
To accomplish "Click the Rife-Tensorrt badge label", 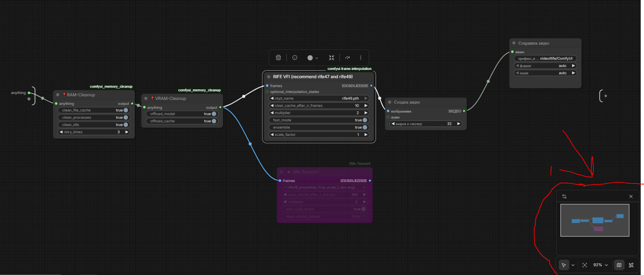I will [360, 164].
